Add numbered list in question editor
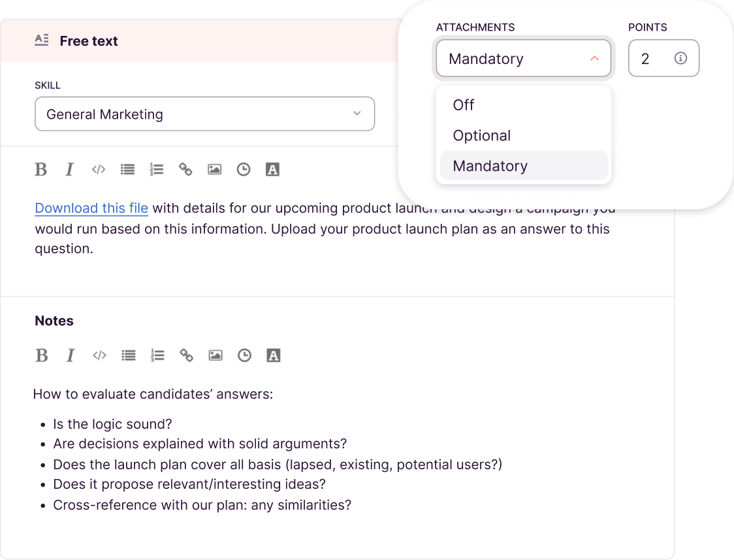The height and width of the screenshot is (560, 734). pyautogui.click(x=156, y=169)
